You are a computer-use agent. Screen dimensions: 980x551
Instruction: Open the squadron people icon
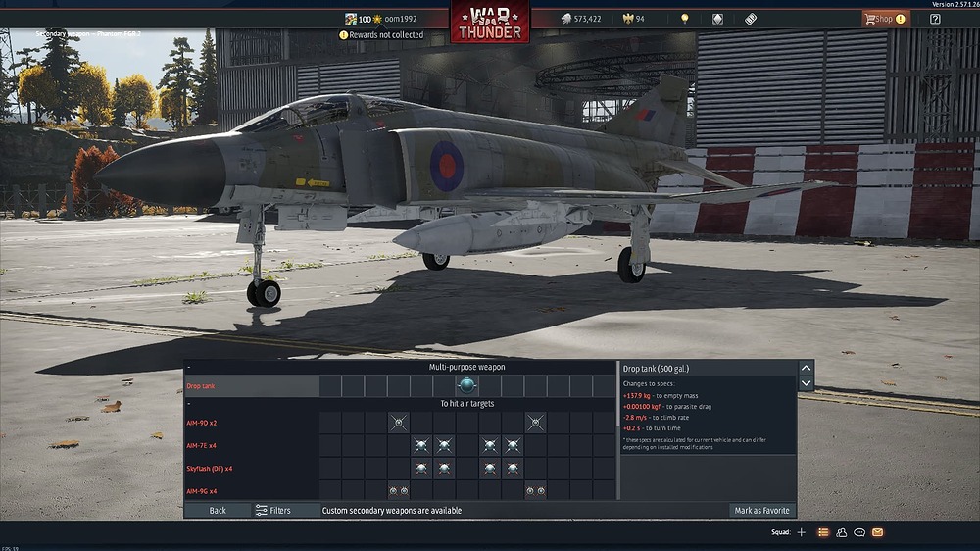pos(841,532)
